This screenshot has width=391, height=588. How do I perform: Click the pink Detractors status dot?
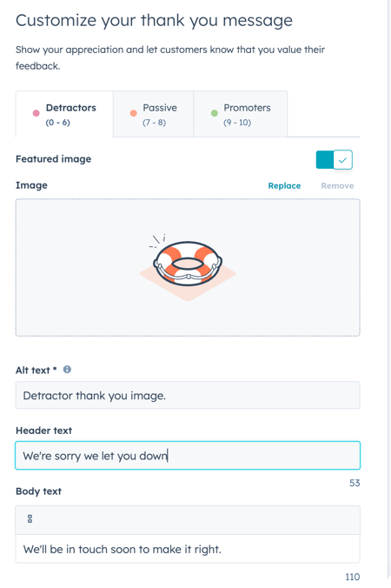click(x=36, y=113)
